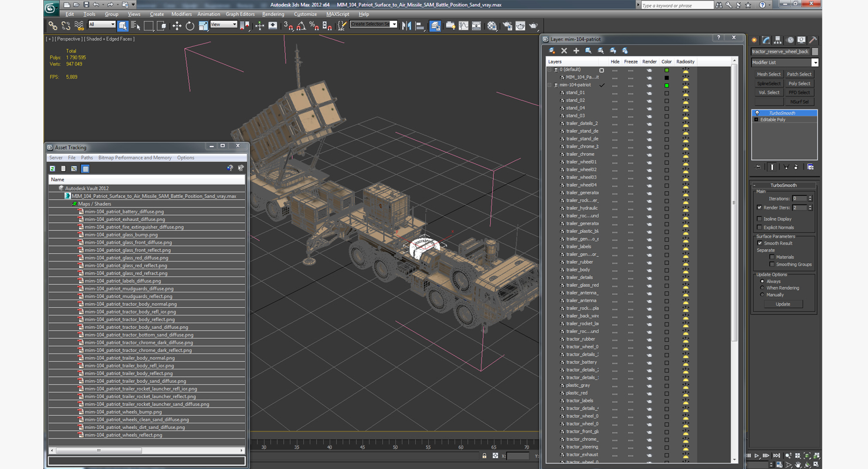Click color swatch of mim-104-patriot layer

[x=666, y=86]
